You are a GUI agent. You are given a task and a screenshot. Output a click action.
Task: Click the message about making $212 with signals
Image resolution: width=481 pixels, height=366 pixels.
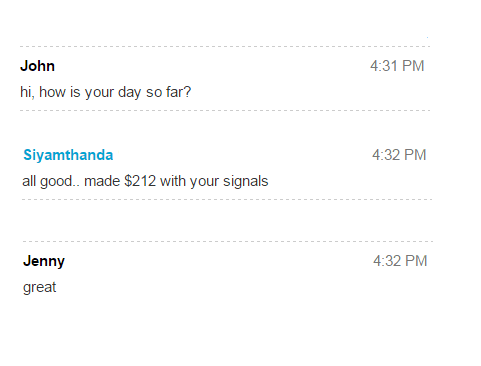145,182
